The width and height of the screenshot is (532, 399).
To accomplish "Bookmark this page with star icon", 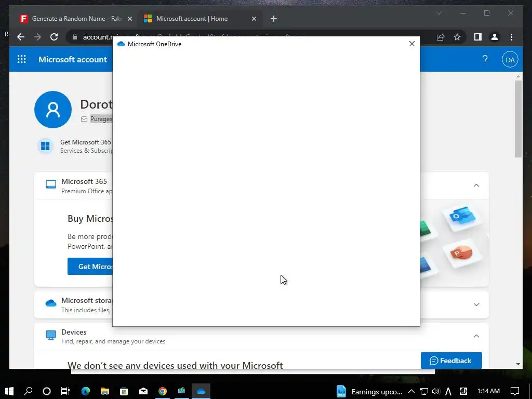I will 457,37.
